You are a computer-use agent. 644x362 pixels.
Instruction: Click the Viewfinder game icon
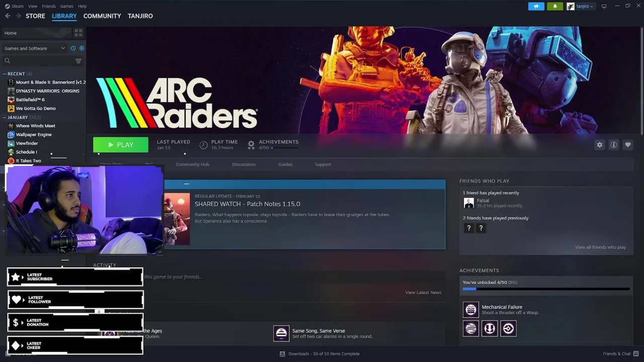coord(11,143)
